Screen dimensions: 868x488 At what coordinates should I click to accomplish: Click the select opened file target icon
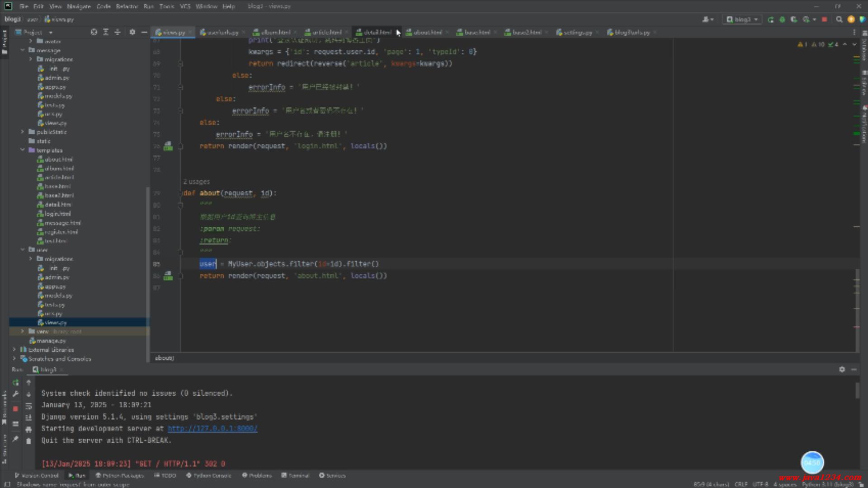click(x=94, y=32)
